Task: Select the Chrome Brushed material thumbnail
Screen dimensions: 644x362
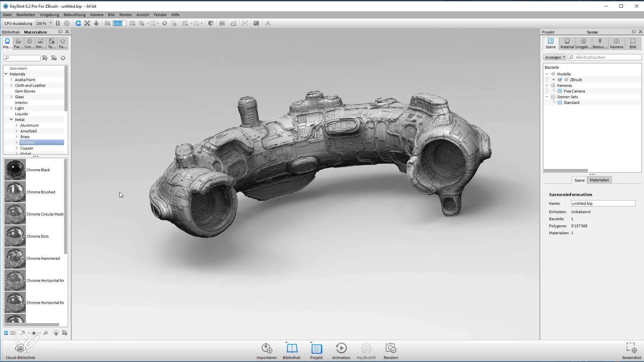Action: [15, 192]
